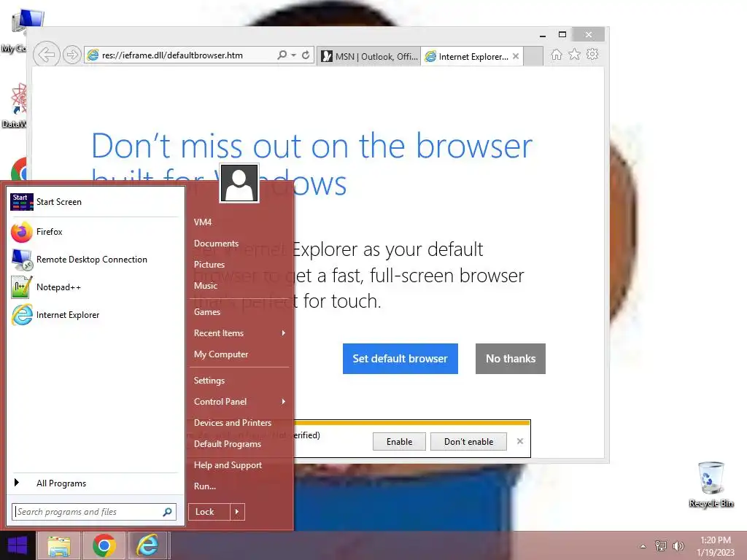The image size is (747, 560).
Task: Click the Lock button
Action: tap(209, 512)
